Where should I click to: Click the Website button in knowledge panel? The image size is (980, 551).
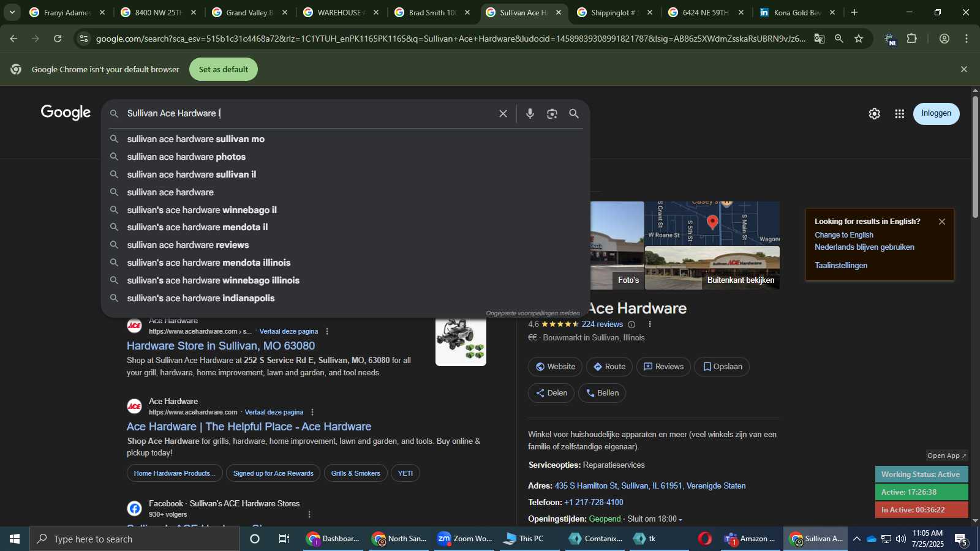pos(556,367)
